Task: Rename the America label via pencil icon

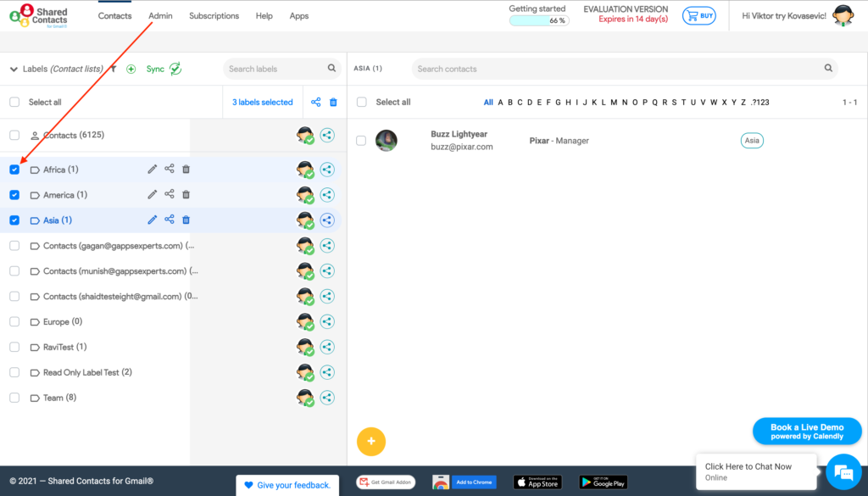Action: 153,194
